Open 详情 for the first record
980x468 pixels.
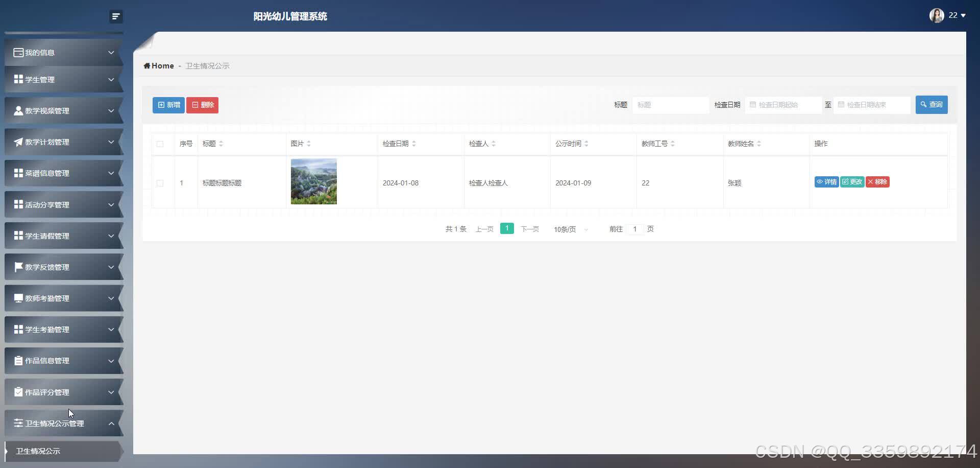pos(826,181)
